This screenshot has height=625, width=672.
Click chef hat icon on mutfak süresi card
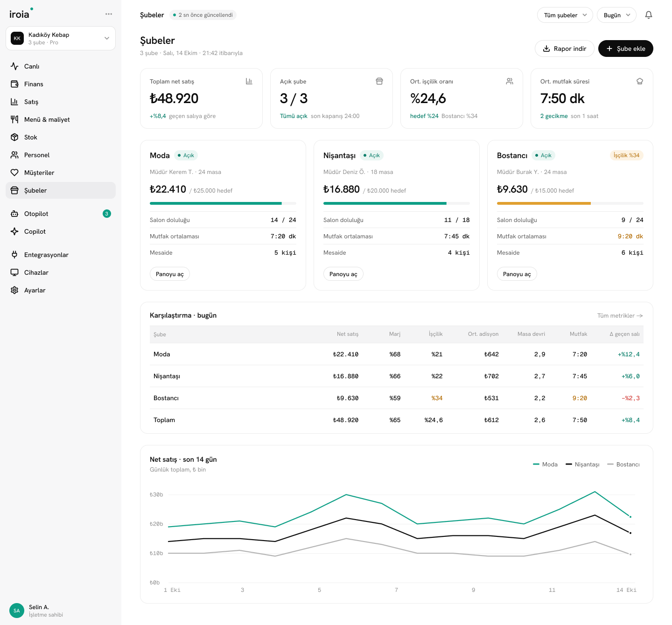click(640, 81)
